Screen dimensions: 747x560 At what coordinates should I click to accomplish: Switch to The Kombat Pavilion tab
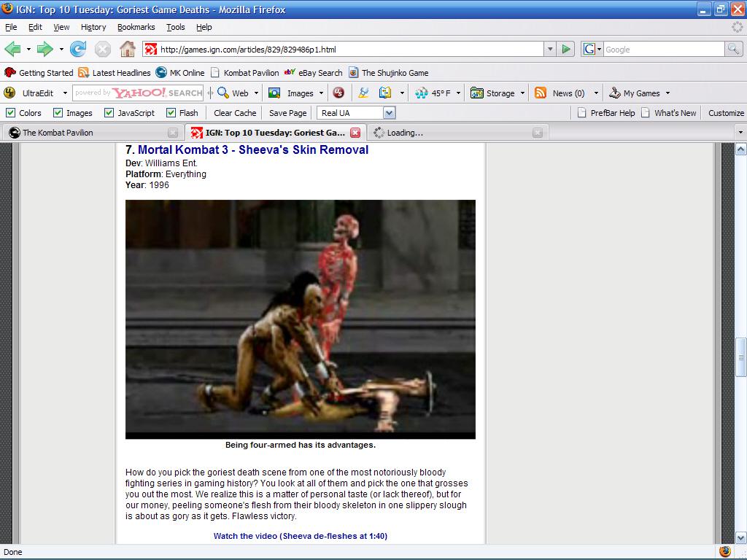(x=58, y=133)
